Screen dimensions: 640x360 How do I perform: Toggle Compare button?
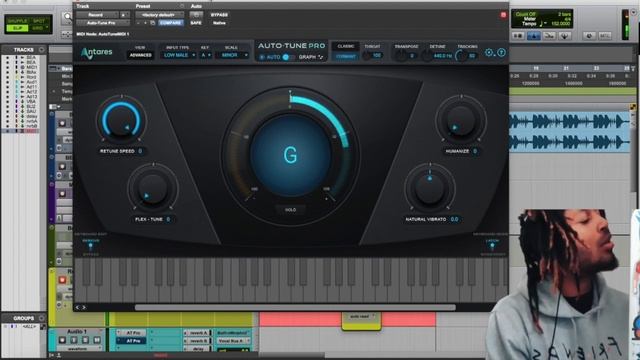[171, 23]
